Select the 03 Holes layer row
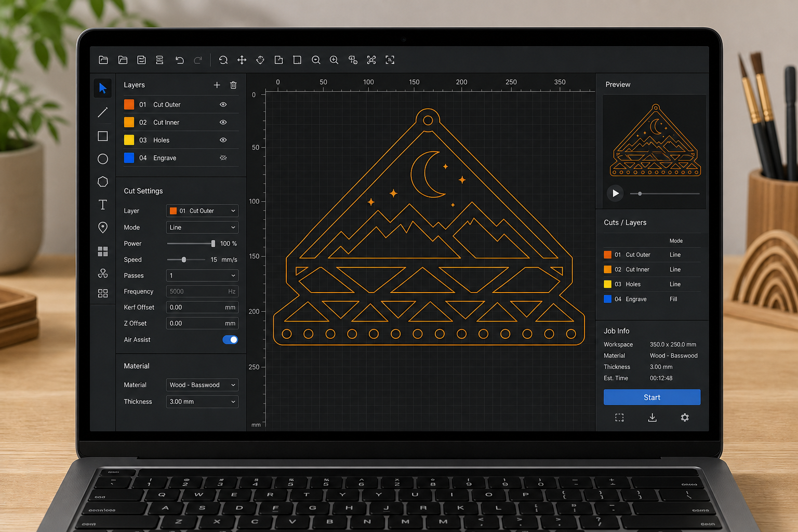This screenshot has width=798, height=532. (x=181, y=140)
